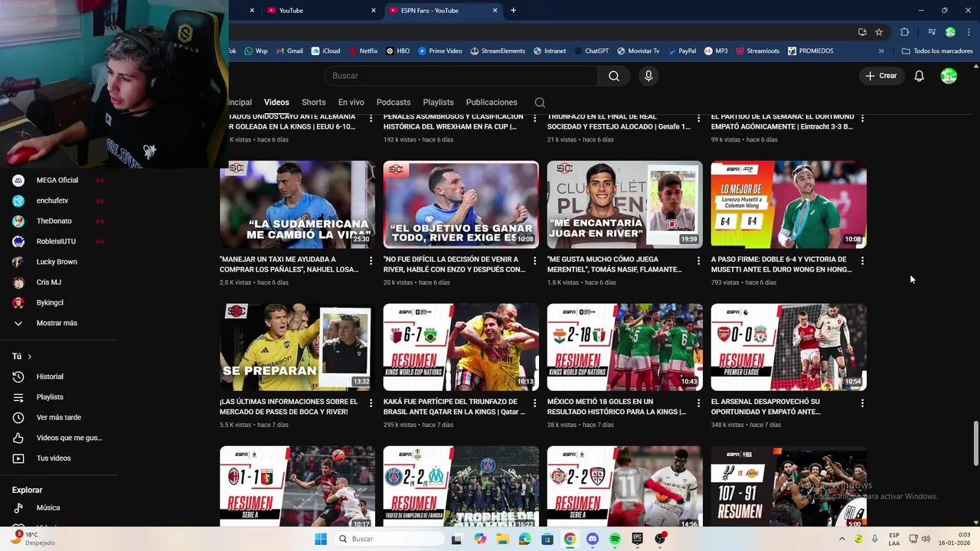Open Prime Video bookmark
This screenshot has width=980, height=551.
[x=439, y=51]
